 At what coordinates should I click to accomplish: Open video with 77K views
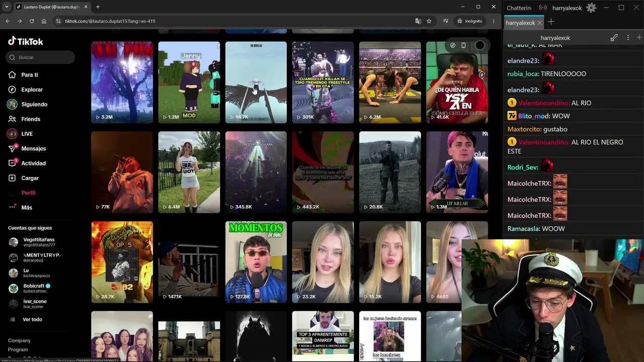[x=122, y=172]
